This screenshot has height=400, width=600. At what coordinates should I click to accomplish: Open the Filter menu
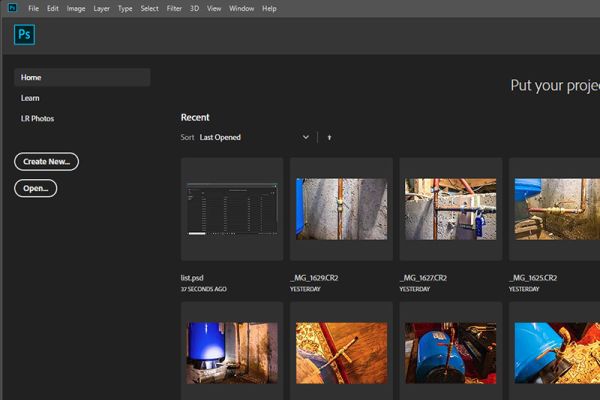click(x=174, y=8)
